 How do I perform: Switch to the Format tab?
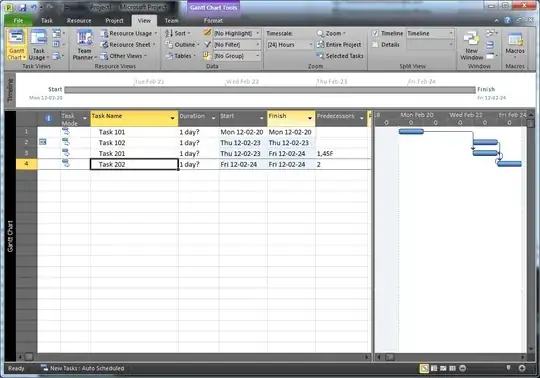coord(213,21)
